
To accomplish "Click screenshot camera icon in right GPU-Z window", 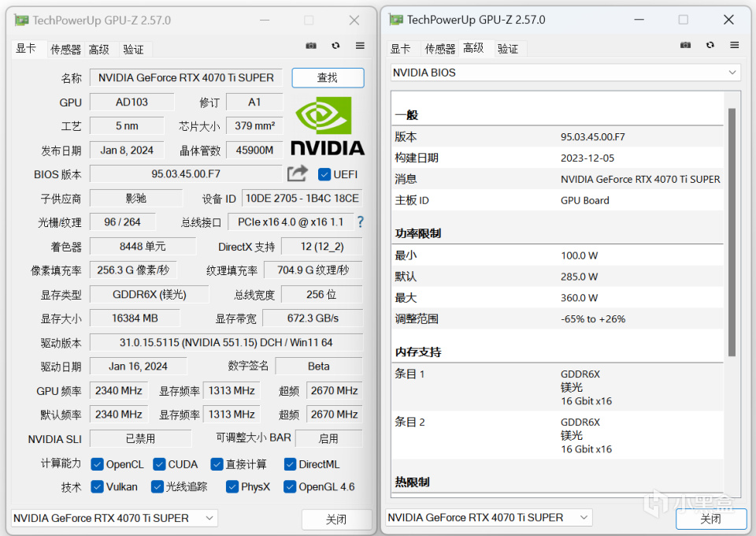I will [685, 45].
